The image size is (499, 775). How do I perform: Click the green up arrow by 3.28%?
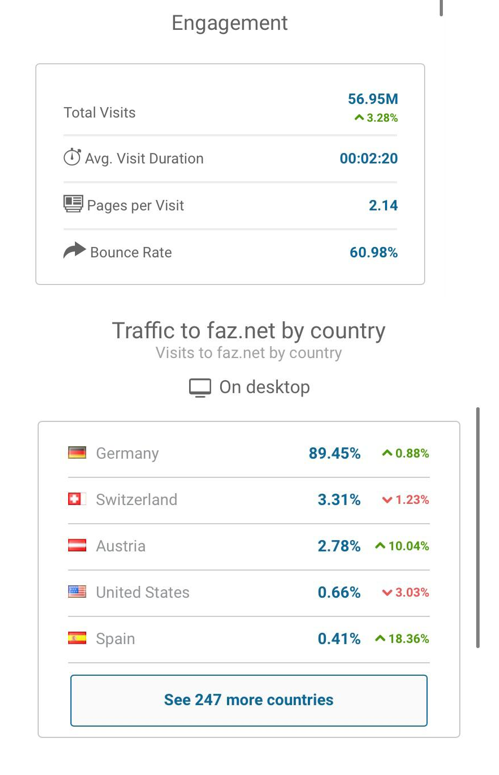click(359, 118)
